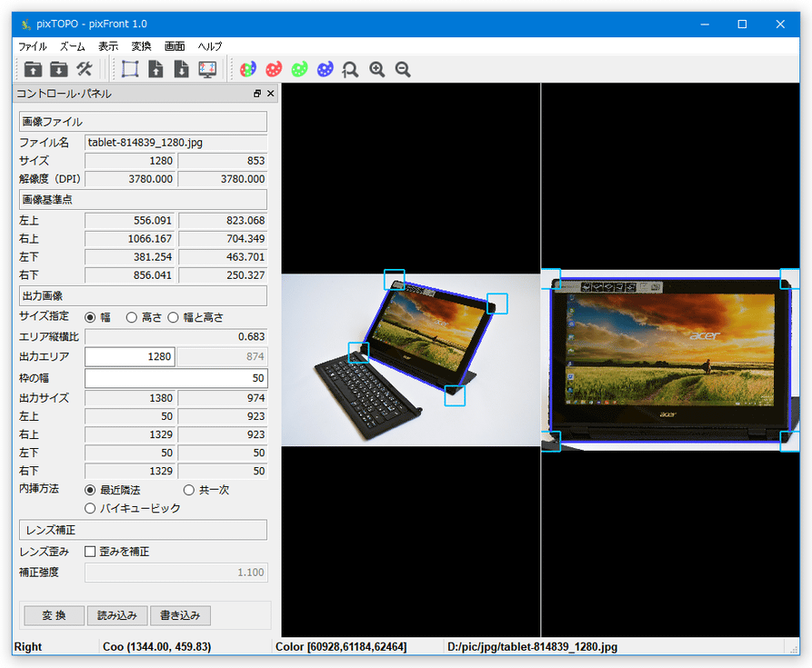This screenshot has height=668, width=812.
Task: Click the 解像度 DPI value 3780.000 on left
Action: (130, 179)
